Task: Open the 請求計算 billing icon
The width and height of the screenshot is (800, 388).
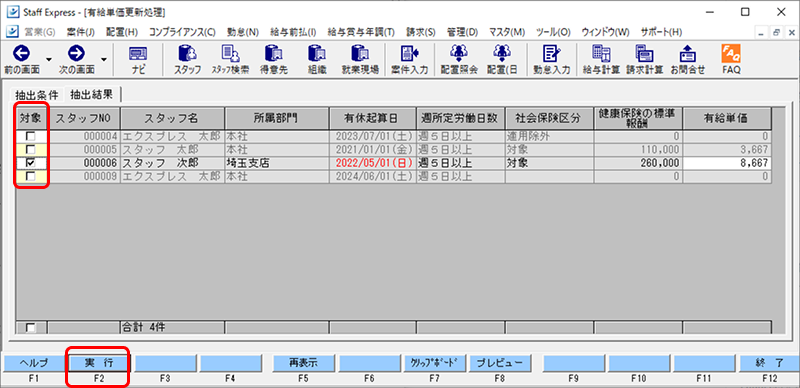Action: coord(644,54)
